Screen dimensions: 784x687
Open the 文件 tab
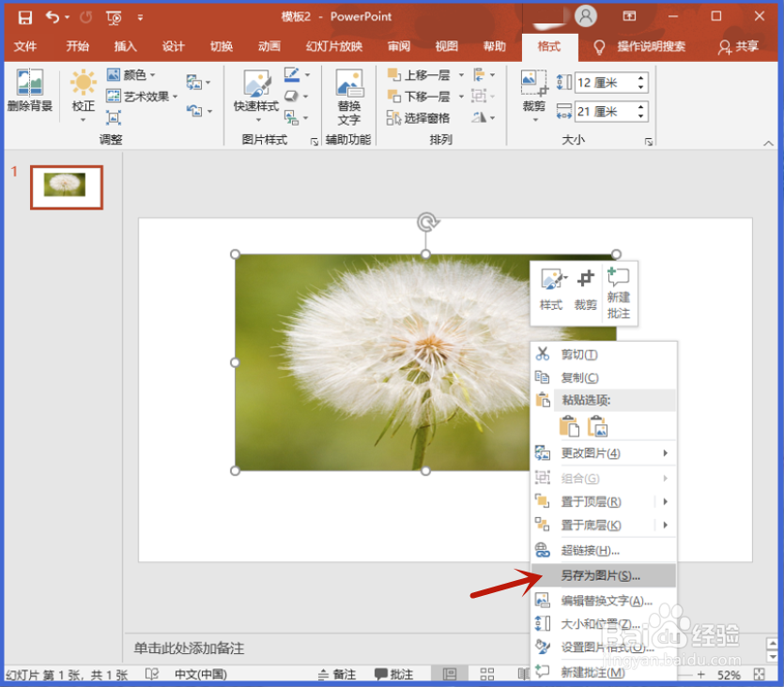(x=25, y=47)
